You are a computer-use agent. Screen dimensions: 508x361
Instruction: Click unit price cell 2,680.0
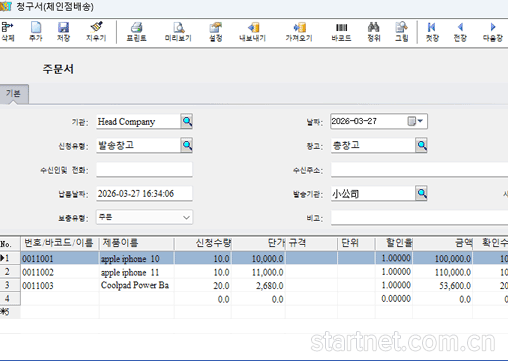click(259, 285)
